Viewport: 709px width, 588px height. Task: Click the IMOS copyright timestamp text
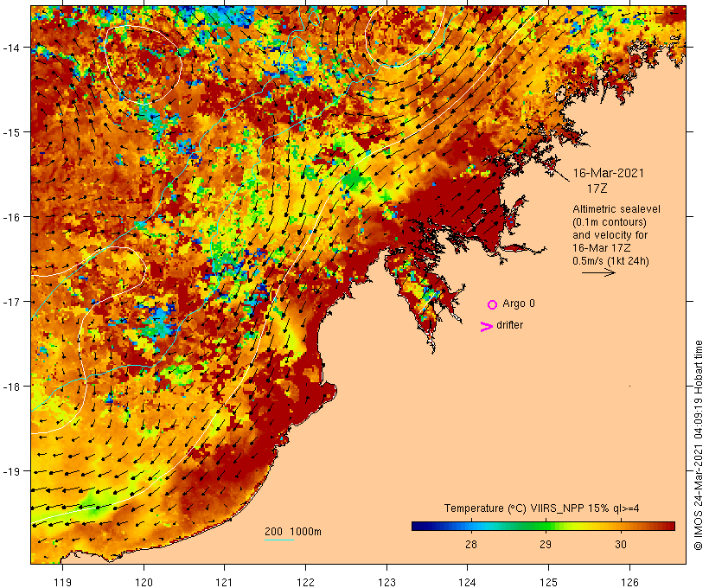(698, 445)
